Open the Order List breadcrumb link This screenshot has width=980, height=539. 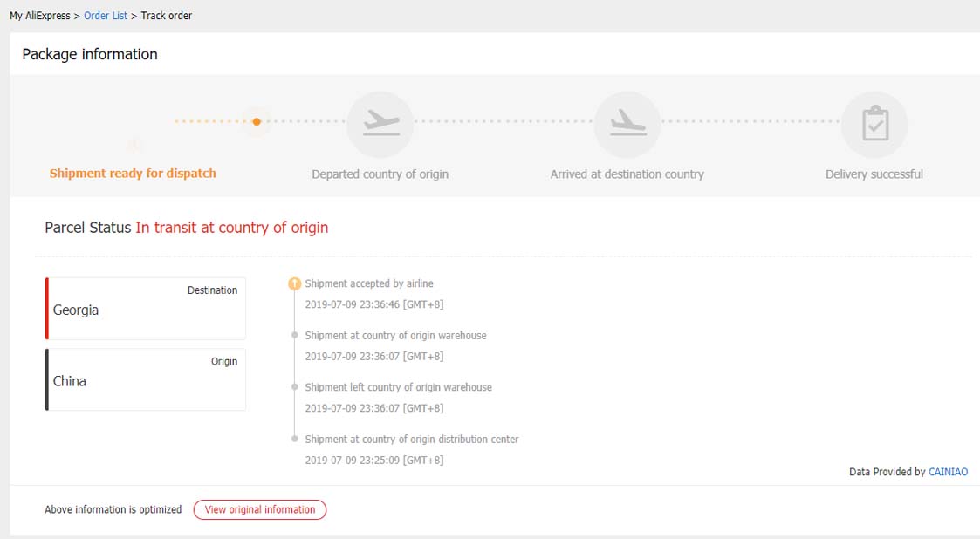[106, 16]
